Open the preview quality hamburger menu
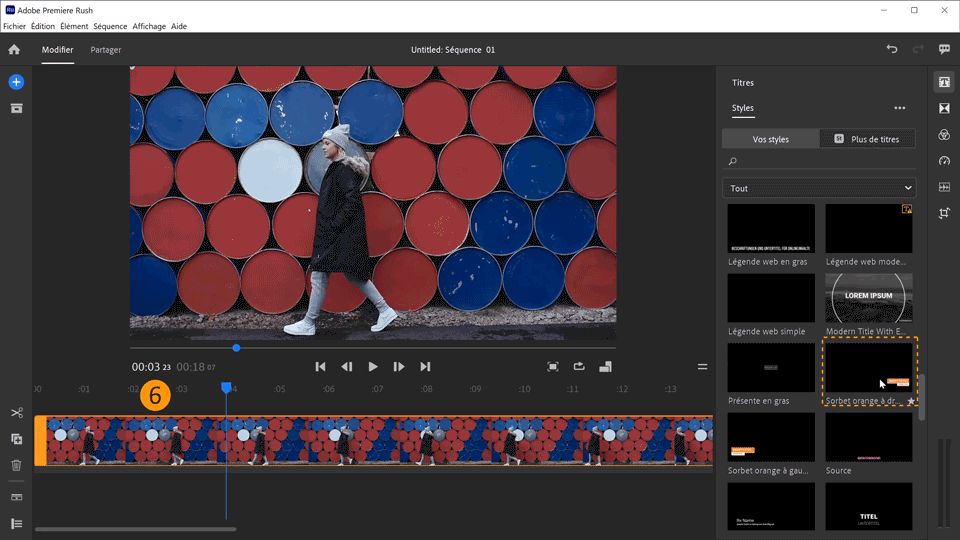960x540 pixels. (702, 367)
